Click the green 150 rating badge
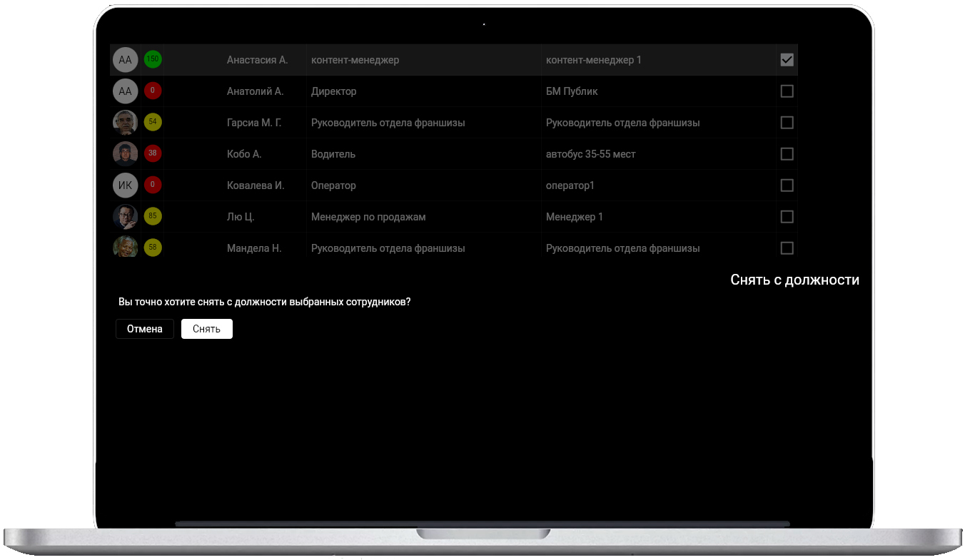965x560 pixels. pyautogui.click(x=153, y=60)
